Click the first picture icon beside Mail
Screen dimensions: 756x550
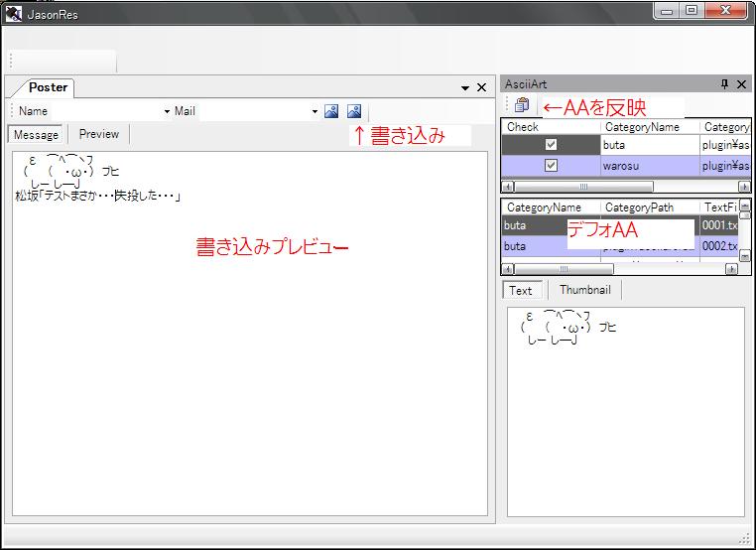tap(331, 111)
